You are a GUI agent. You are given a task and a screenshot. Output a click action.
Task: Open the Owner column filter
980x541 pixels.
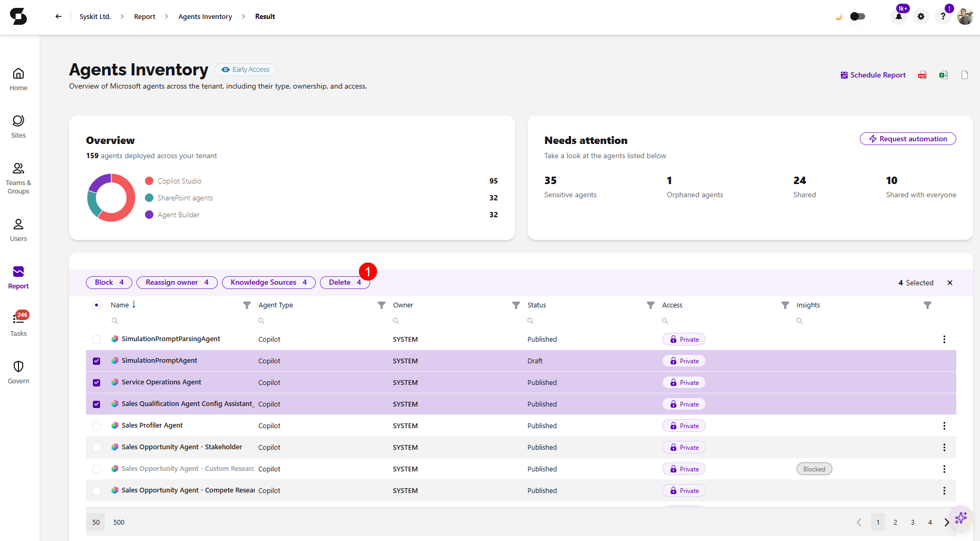pos(516,305)
